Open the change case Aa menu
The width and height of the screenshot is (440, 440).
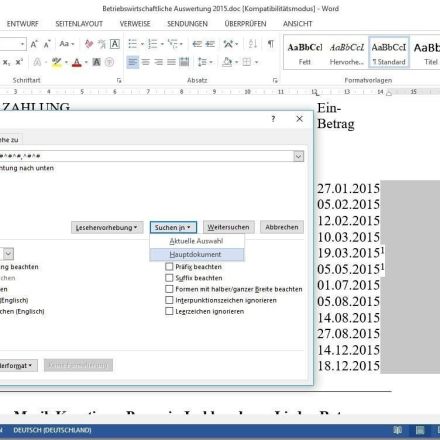click(x=66, y=44)
